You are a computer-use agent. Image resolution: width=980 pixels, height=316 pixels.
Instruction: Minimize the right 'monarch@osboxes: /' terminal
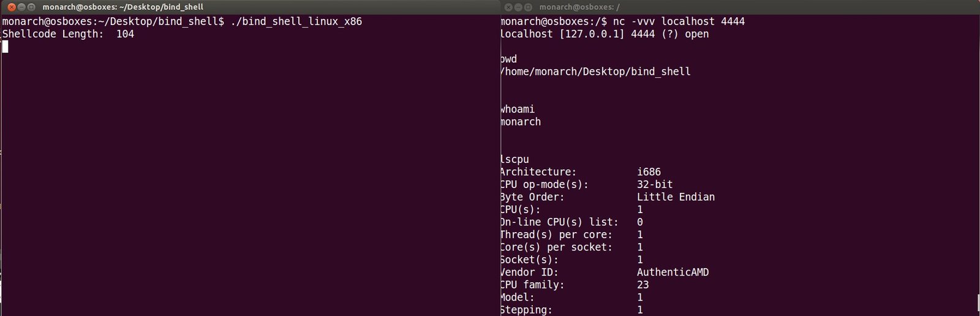pos(519,7)
